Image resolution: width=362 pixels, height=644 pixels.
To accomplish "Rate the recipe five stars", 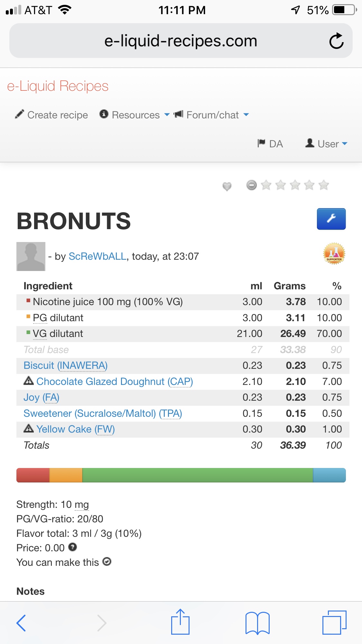I will (324, 185).
